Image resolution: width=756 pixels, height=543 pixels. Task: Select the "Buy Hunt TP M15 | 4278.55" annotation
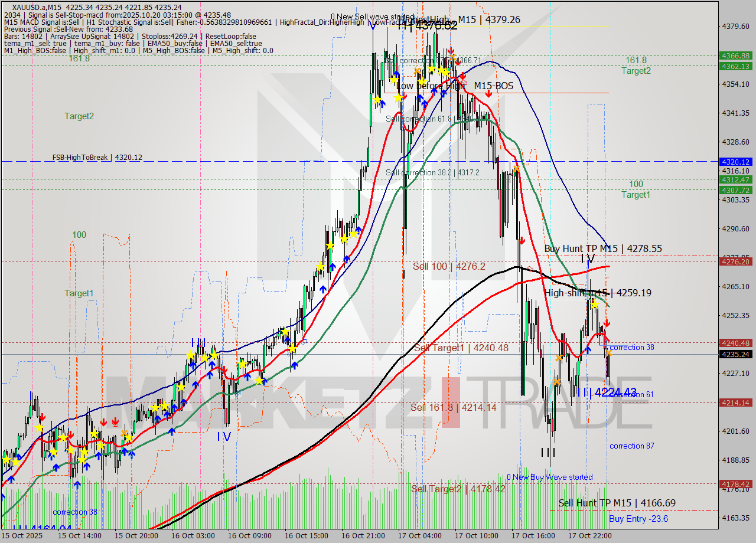pos(603,248)
